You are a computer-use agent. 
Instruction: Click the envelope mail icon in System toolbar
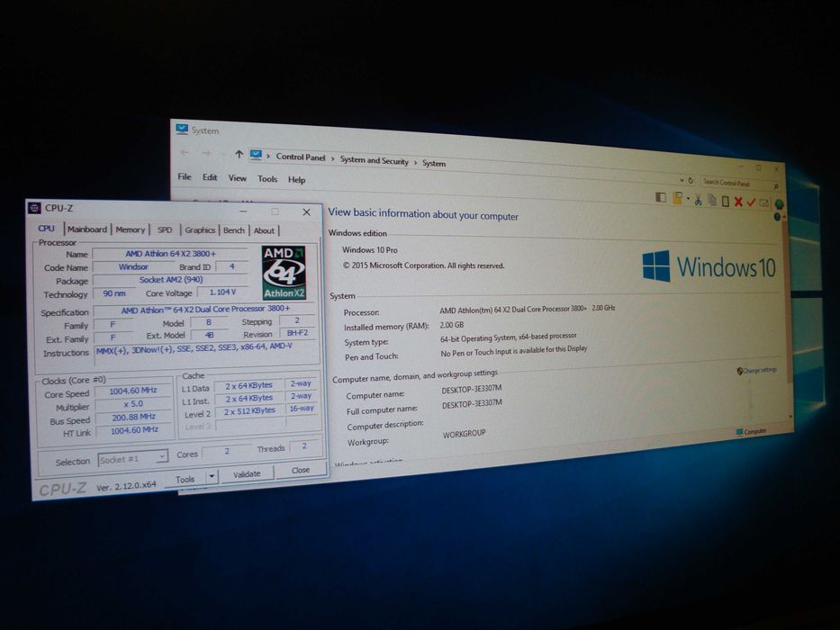tap(764, 203)
